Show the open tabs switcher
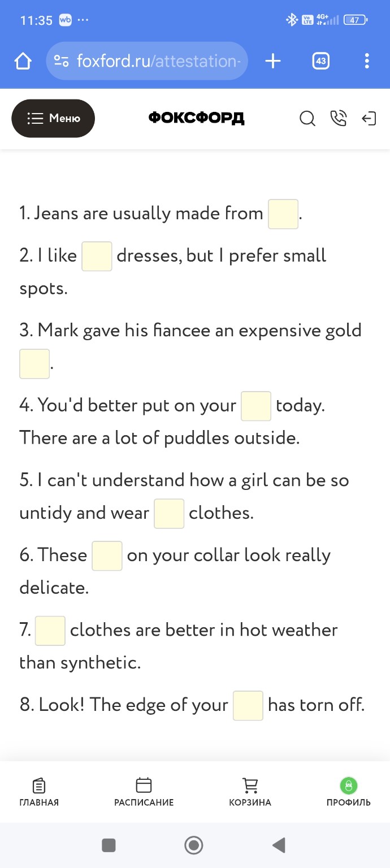This screenshot has height=868, width=390. (321, 61)
